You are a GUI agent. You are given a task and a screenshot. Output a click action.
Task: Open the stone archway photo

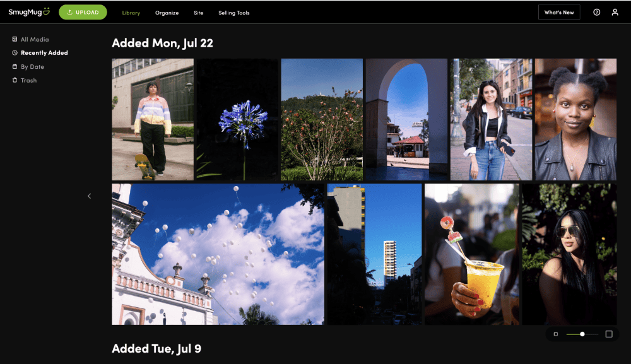406,119
